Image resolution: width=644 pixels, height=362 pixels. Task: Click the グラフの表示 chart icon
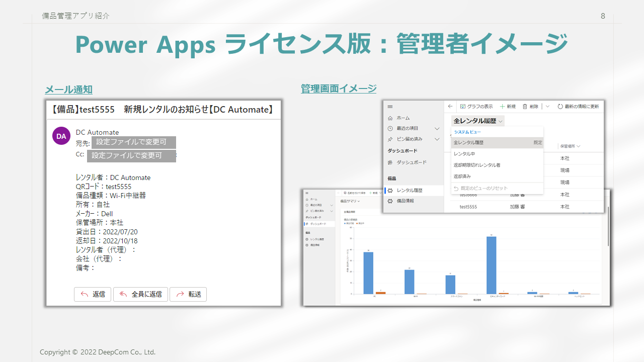tap(463, 107)
